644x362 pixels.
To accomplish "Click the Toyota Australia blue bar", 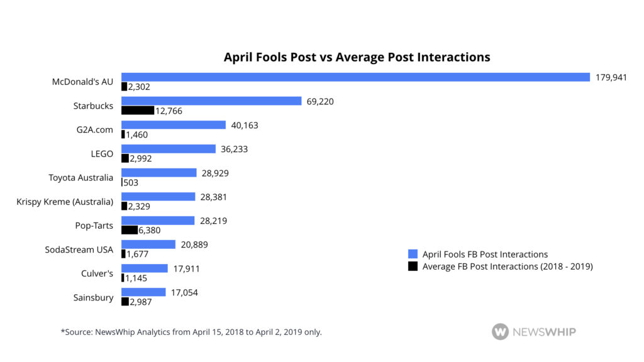I will coord(158,173).
